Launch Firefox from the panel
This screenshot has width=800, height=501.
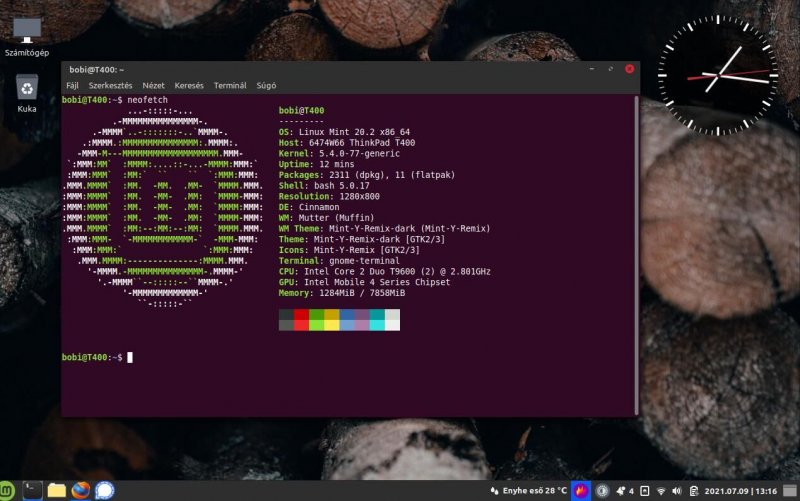(81, 490)
